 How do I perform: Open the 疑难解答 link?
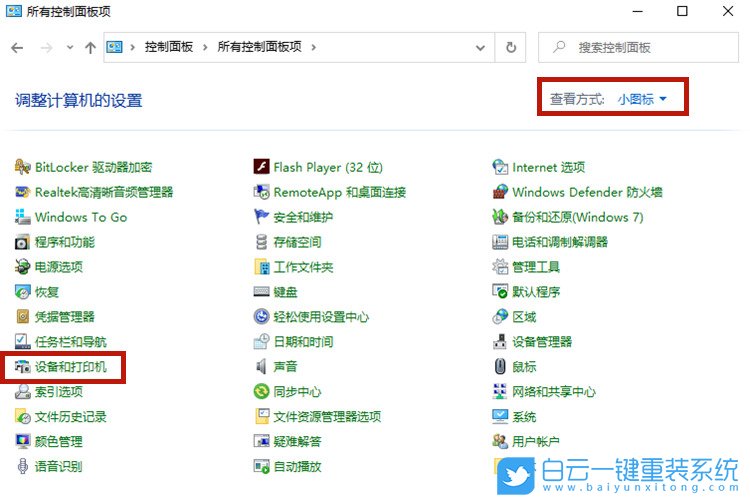(x=297, y=441)
